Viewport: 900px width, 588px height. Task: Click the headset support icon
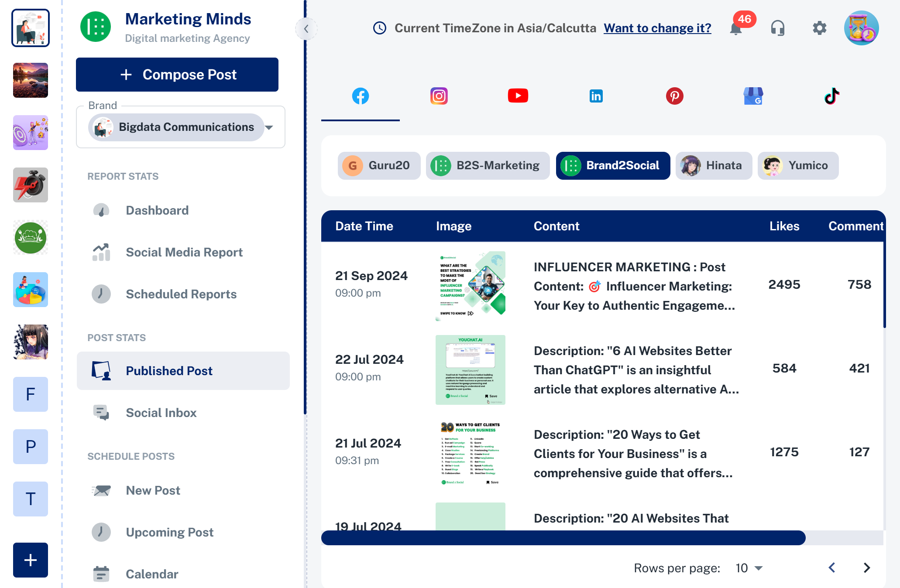(x=777, y=28)
